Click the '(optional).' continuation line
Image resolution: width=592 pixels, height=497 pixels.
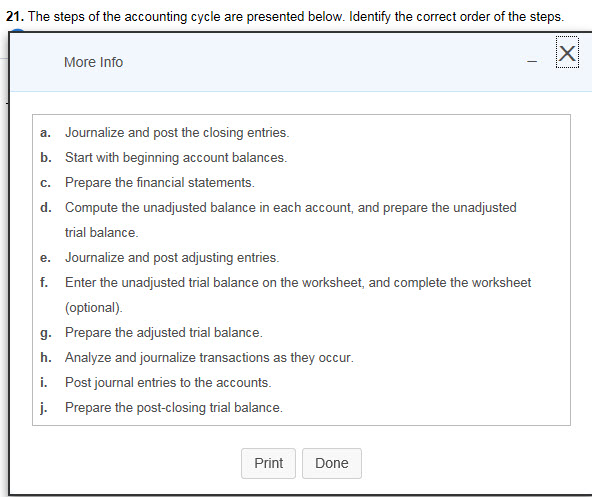coord(94,308)
